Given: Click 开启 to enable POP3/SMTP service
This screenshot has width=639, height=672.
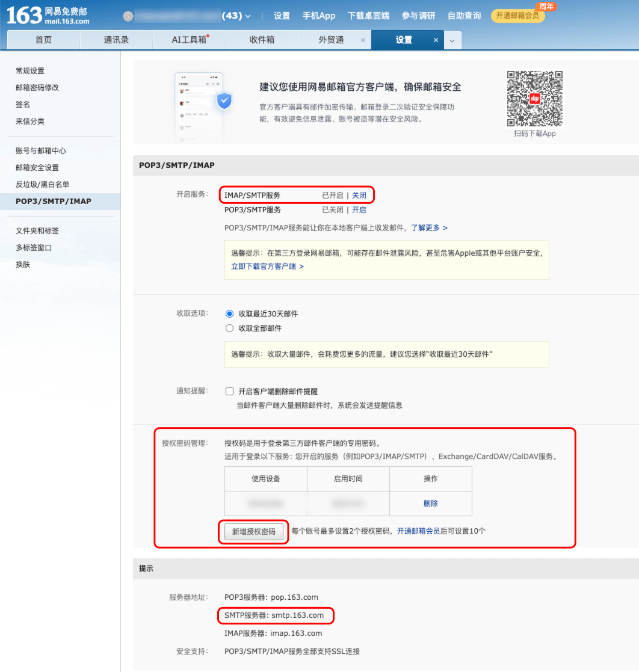Looking at the screenshot, I should pyautogui.click(x=359, y=210).
